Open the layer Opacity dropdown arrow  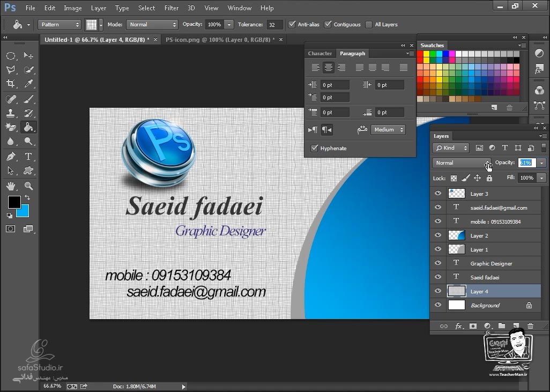[541, 163]
